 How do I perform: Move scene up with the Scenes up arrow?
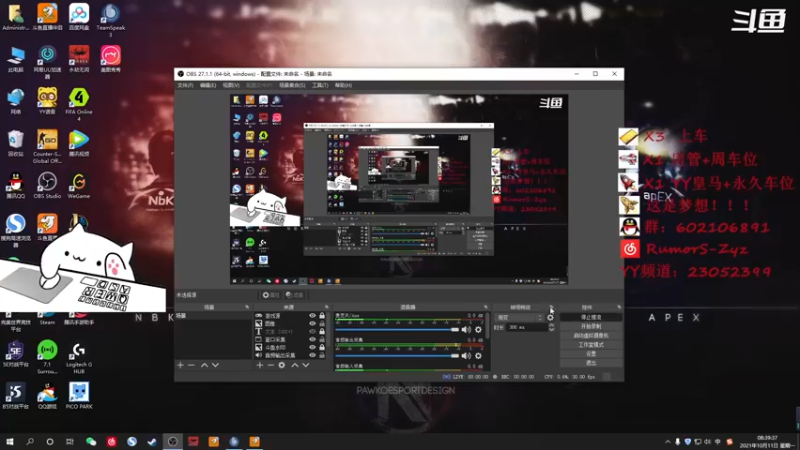(x=204, y=365)
